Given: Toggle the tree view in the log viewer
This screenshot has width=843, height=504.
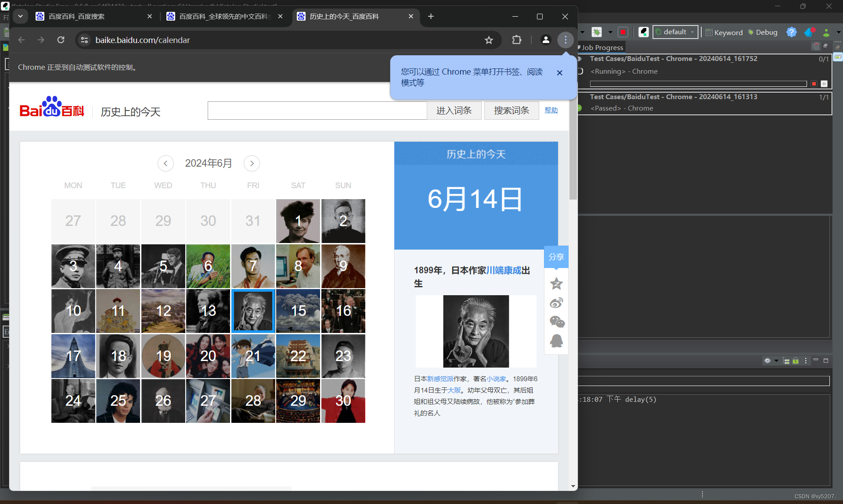Looking at the screenshot, I should pyautogui.click(x=786, y=361).
